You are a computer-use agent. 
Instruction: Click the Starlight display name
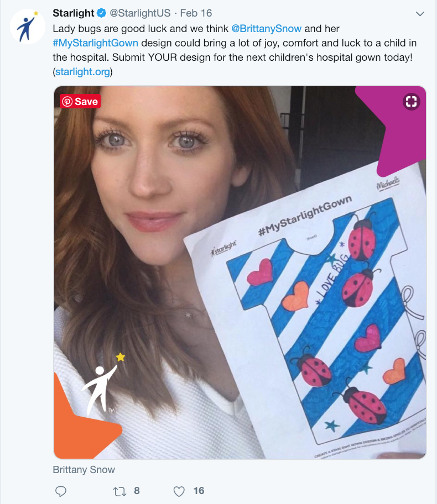pyautogui.click(x=74, y=13)
